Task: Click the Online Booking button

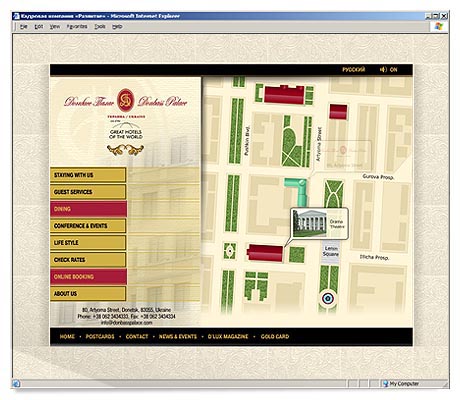Action: tap(88, 277)
